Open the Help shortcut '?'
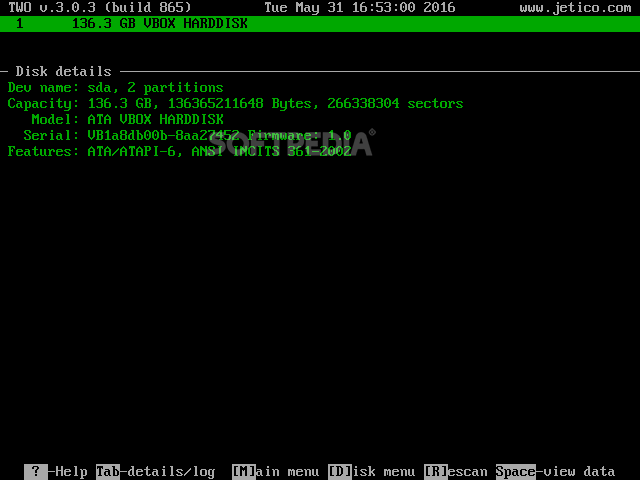The image size is (640, 480). tap(56, 472)
